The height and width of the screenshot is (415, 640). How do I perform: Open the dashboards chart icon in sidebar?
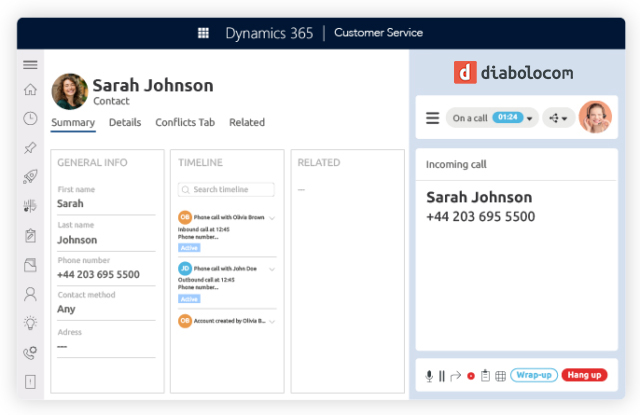(30, 206)
